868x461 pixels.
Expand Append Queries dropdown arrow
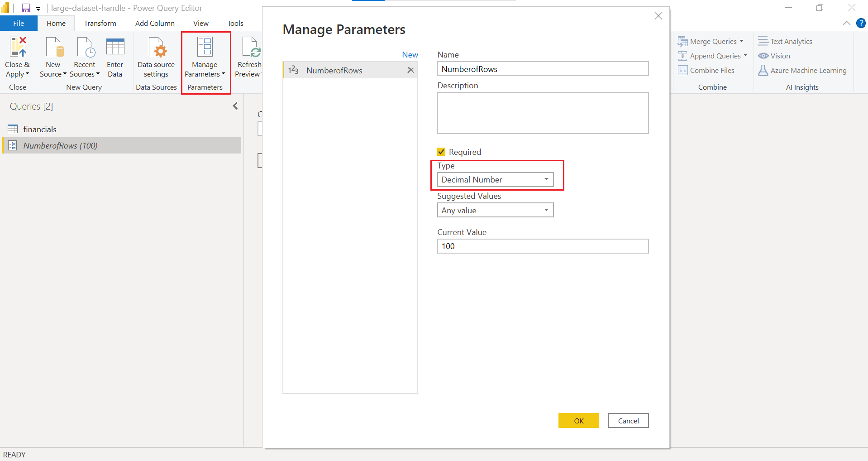(745, 56)
